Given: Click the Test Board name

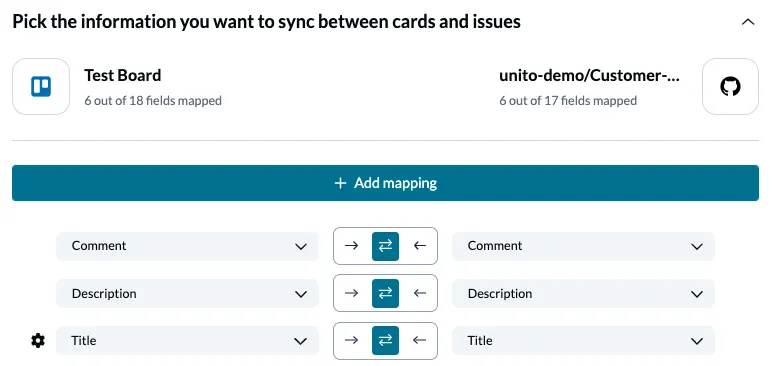Looking at the screenshot, I should [x=123, y=75].
